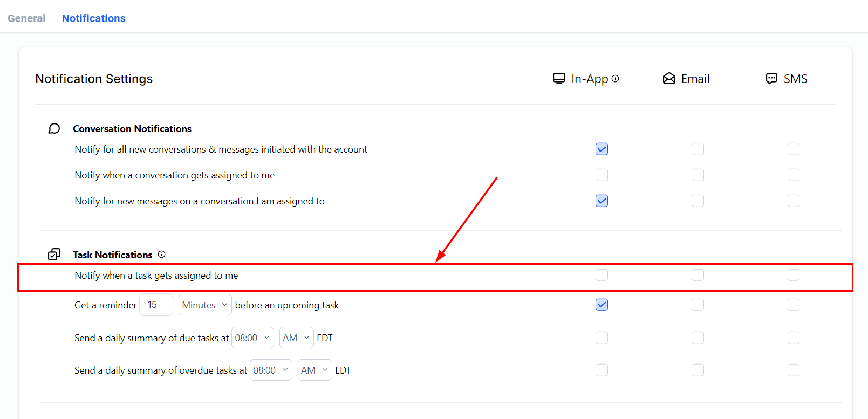Enable Email when conversation gets assigned to me
Viewport: 868px width, 419px height.
click(x=698, y=175)
